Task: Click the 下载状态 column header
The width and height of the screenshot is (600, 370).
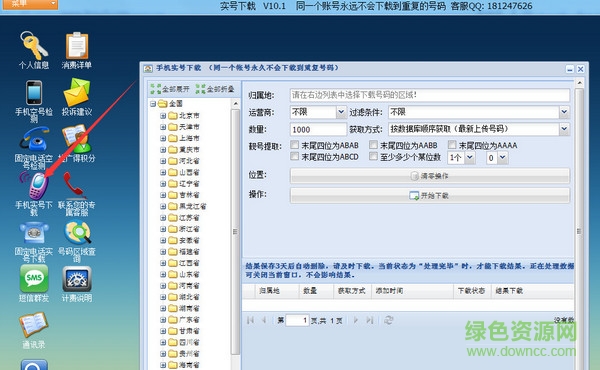Action: click(x=472, y=291)
